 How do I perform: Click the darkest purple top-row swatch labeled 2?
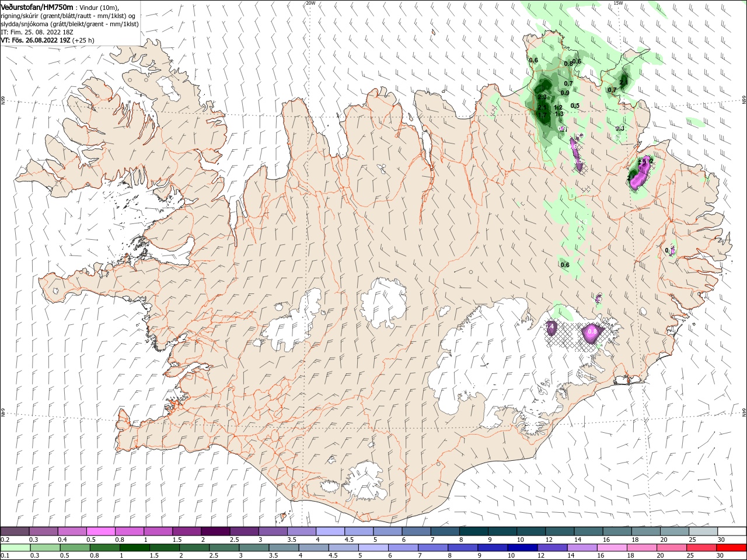215,531
